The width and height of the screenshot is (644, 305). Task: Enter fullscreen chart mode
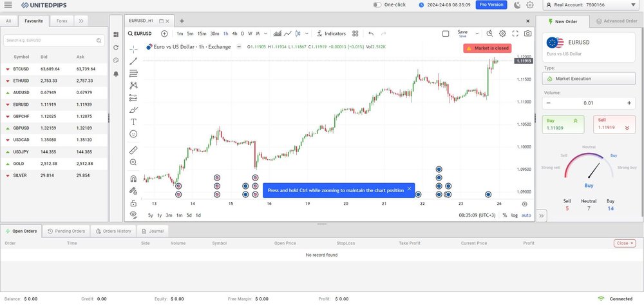tap(515, 34)
